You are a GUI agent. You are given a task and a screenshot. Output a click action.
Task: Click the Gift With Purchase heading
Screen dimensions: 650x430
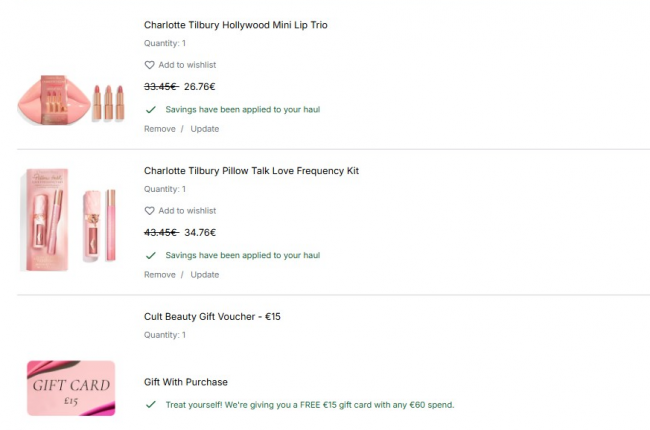click(185, 382)
